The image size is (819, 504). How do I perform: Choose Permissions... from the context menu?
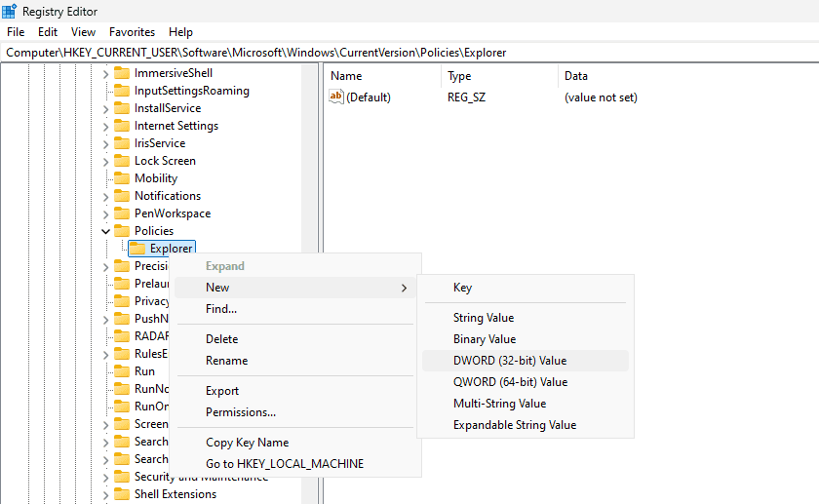(295, 412)
